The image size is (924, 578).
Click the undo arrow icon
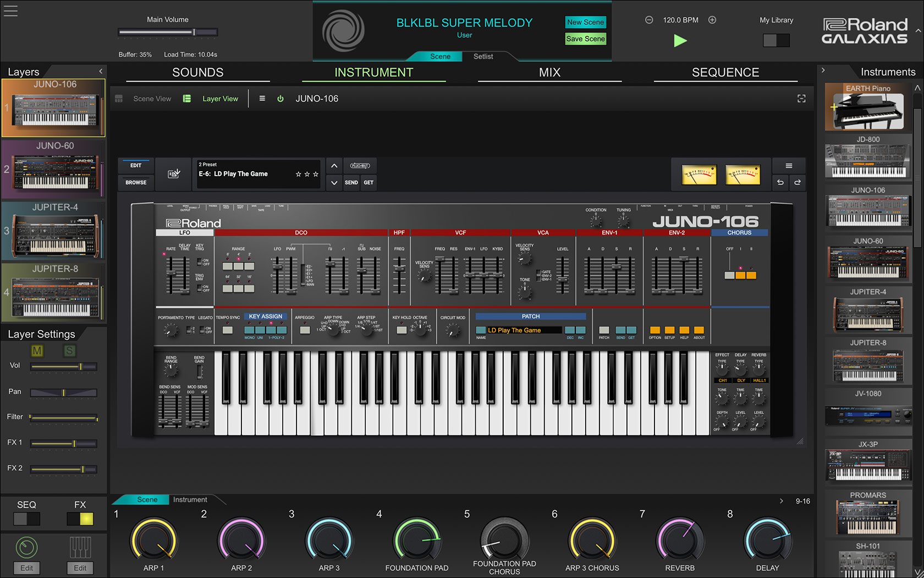(x=780, y=182)
